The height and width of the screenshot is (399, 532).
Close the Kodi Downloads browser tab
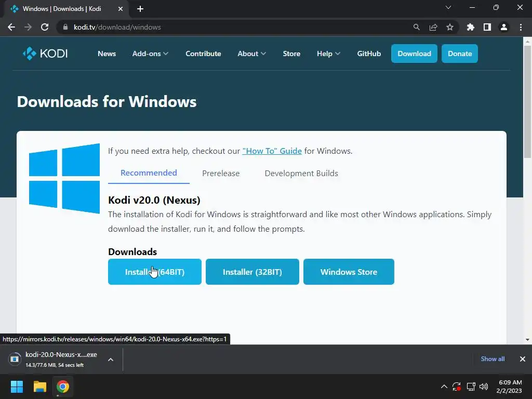click(121, 9)
